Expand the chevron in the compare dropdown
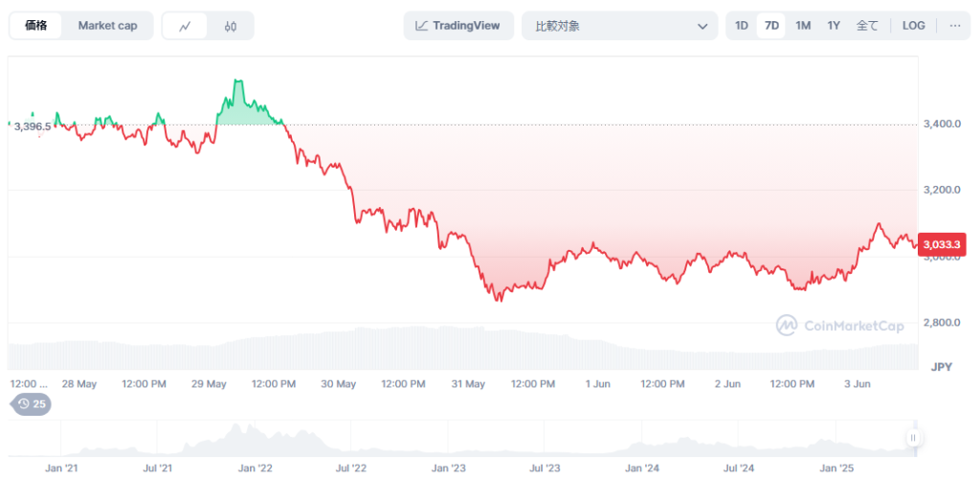Screen dimensions: 980x479 pyautogui.click(x=702, y=26)
